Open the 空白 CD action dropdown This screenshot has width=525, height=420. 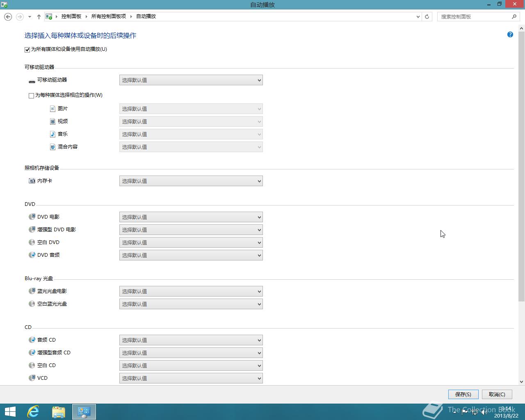tap(191, 365)
